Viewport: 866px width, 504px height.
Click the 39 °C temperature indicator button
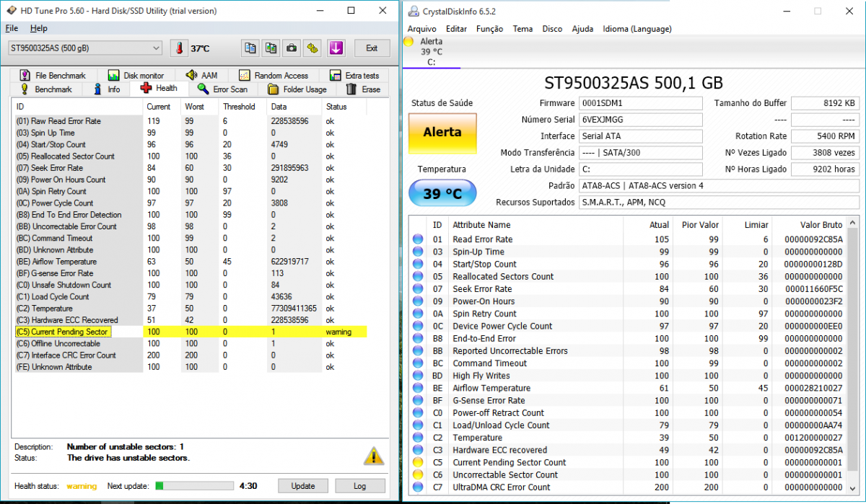click(442, 193)
